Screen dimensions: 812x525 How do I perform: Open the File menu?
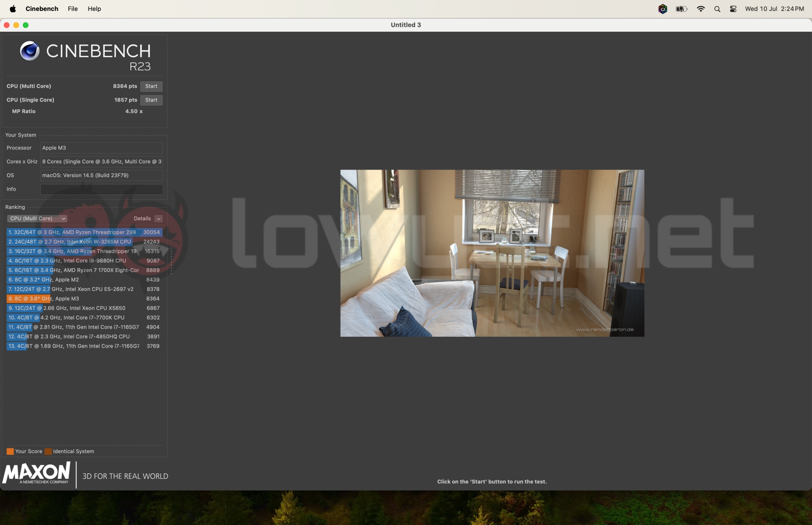point(73,9)
